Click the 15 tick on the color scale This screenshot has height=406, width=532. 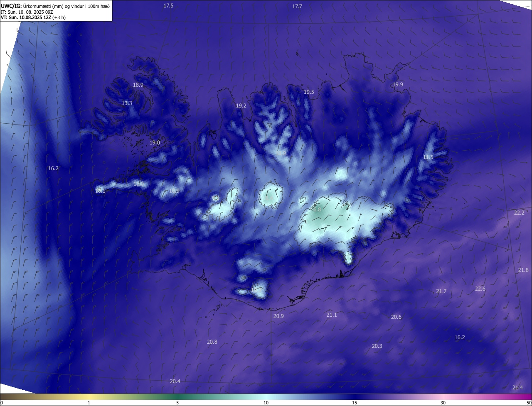(x=355, y=403)
